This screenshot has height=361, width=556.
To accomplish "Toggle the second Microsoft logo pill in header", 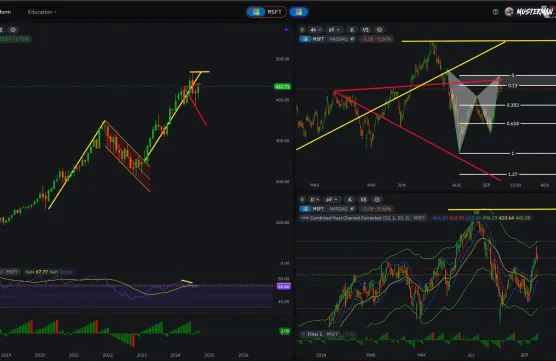I will pos(299,12).
